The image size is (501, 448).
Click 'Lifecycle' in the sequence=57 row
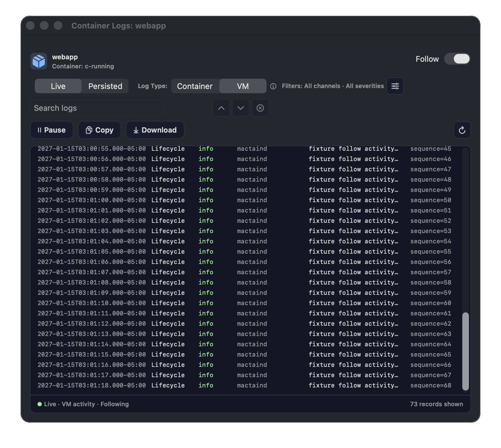point(168,272)
